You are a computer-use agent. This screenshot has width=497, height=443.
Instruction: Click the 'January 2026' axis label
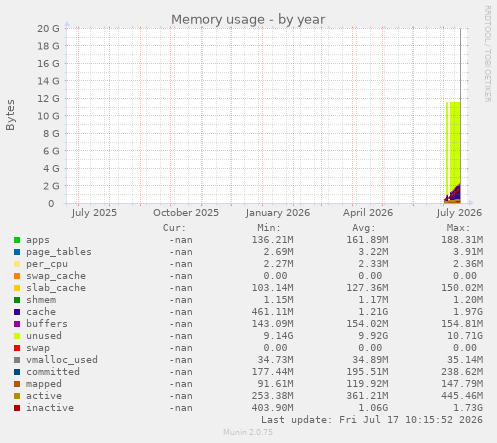coord(278,213)
